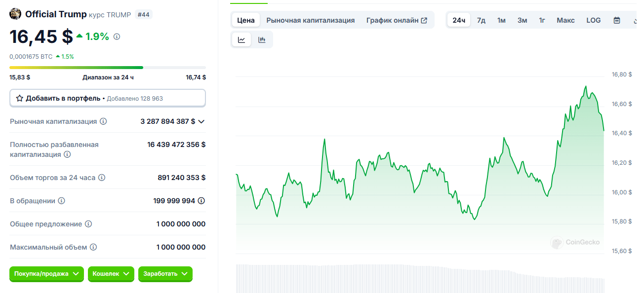Show info tooltip for Максимальный объем

tap(93, 247)
